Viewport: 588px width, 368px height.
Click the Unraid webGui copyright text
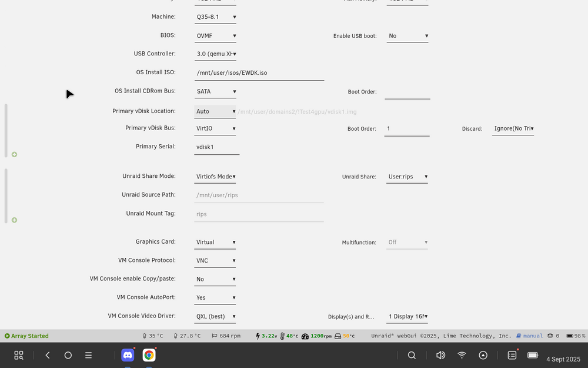click(x=442, y=336)
